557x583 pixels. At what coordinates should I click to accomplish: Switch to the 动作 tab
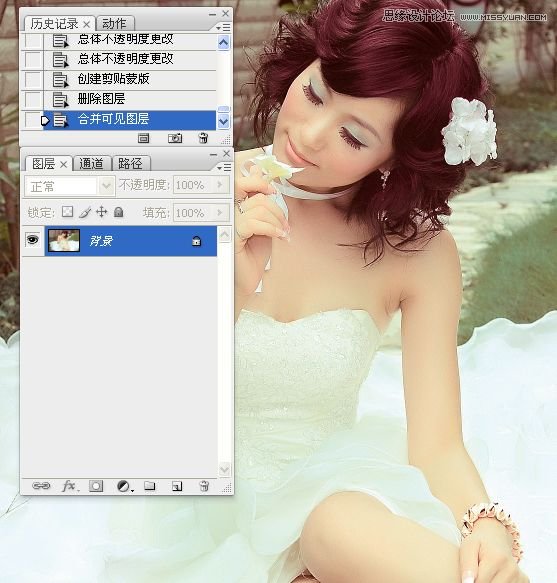(115, 24)
